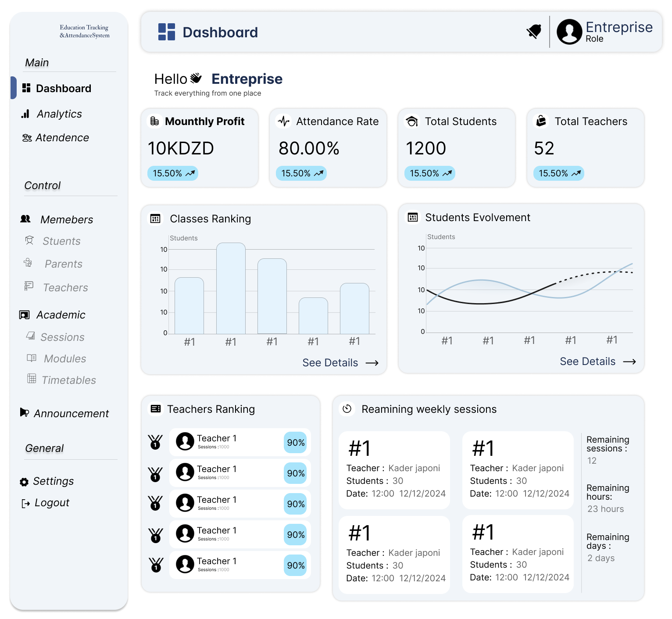Go to Parents in the sidebar
672x619 pixels.
pos(63,264)
